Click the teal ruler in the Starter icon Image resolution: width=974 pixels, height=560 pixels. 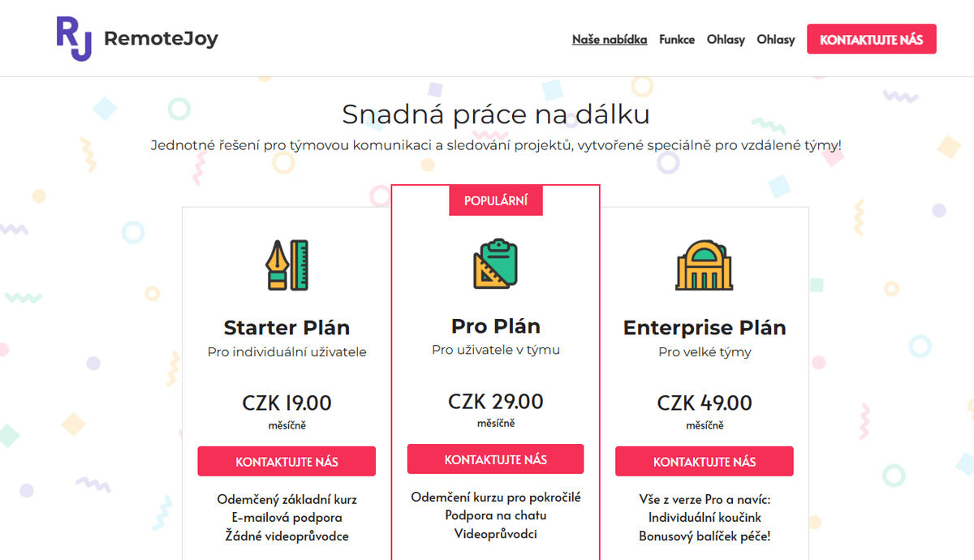point(300,266)
